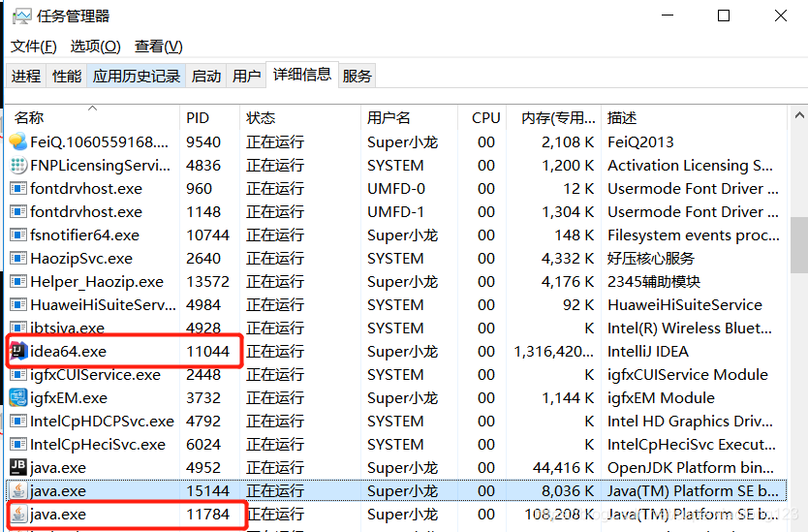The height and width of the screenshot is (532, 808).
Task: Switch to the 启动 tab
Action: pos(205,76)
